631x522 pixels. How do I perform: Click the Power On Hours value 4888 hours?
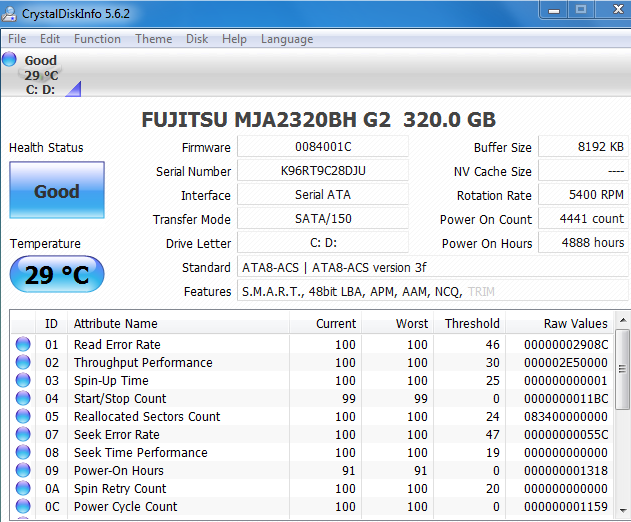click(583, 243)
